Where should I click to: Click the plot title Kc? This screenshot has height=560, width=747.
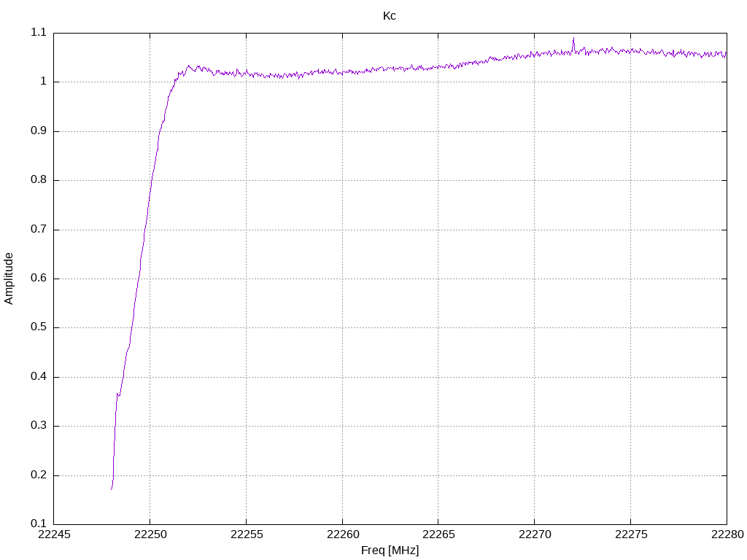[x=390, y=16]
